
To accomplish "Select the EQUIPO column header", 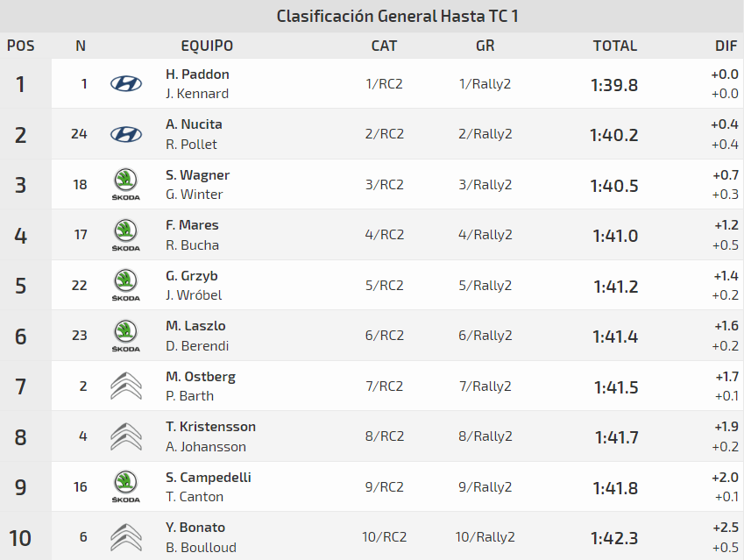I will (207, 46).
